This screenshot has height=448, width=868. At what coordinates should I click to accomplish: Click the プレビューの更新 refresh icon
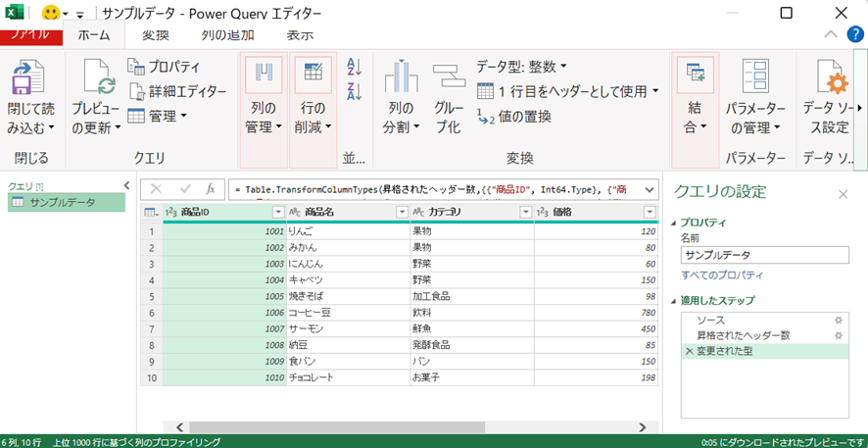(x=96, y=77)
